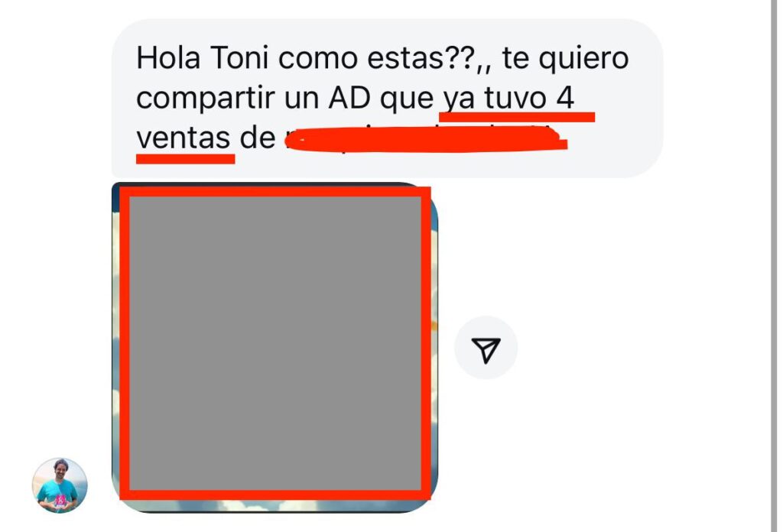Click the red underline beneath 'ya tuvo 4'
The width and height of the screenshot is (783, 532).
click(517, 117)
